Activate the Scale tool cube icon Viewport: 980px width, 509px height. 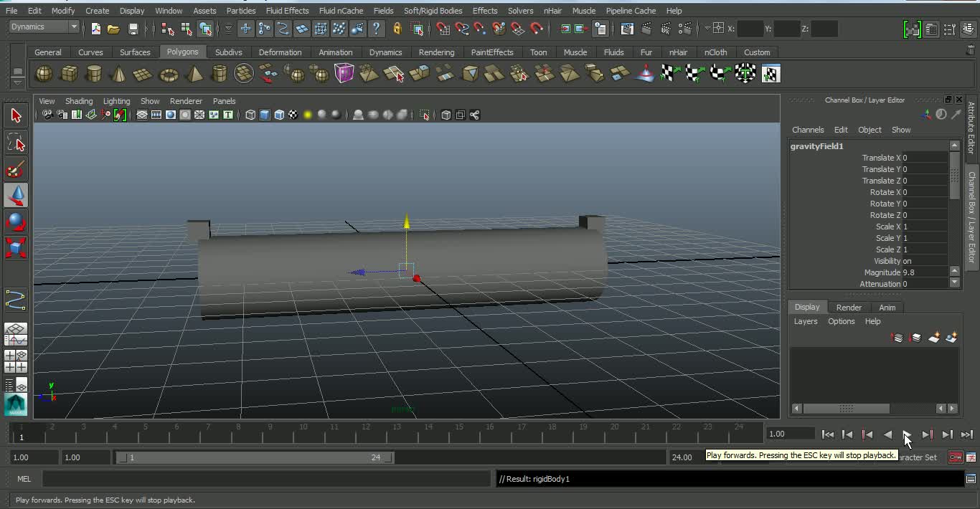pos(16,248)
